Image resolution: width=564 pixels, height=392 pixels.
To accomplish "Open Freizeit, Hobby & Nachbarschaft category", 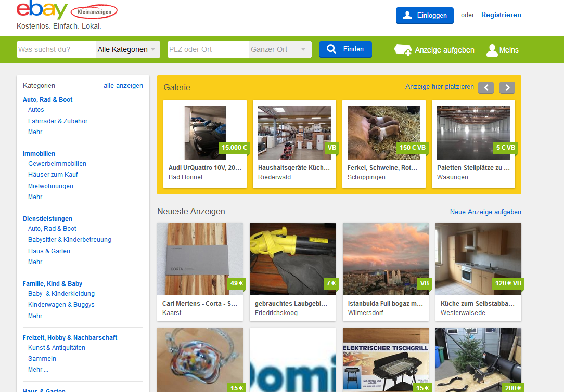I will coord(70,338).
